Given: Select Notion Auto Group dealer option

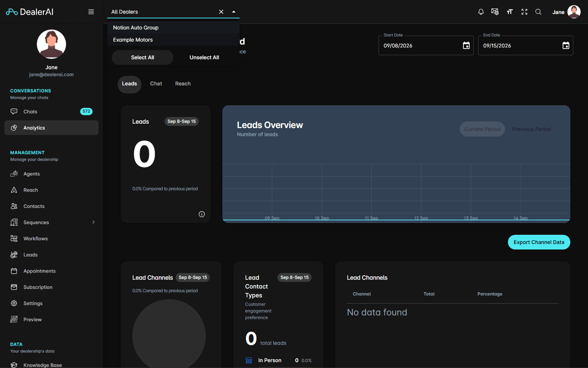Looking at the screenshot, I should coord(173,28).
